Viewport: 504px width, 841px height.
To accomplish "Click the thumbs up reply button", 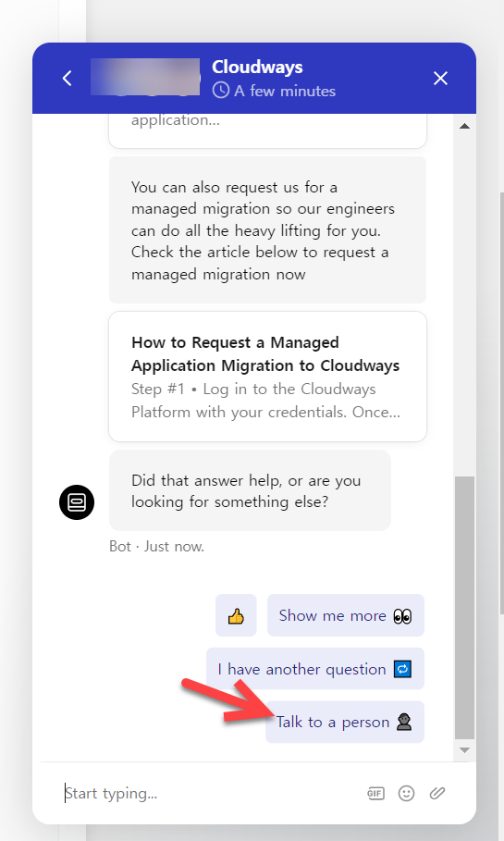I will pos(236,615).
